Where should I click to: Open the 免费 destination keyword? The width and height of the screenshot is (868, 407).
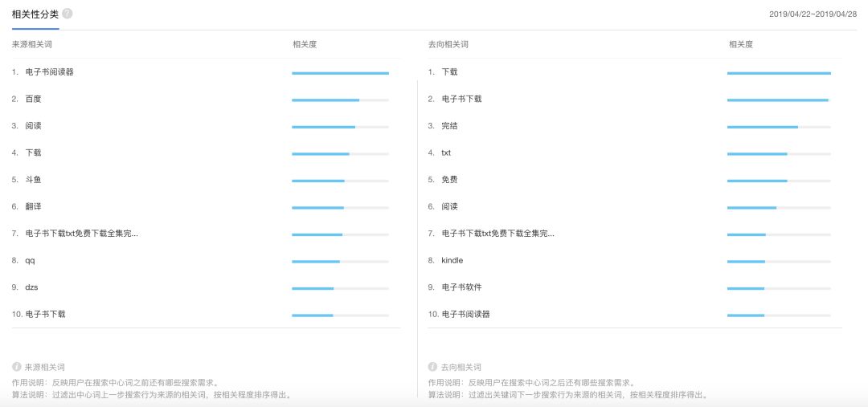[x=449, y=180]
